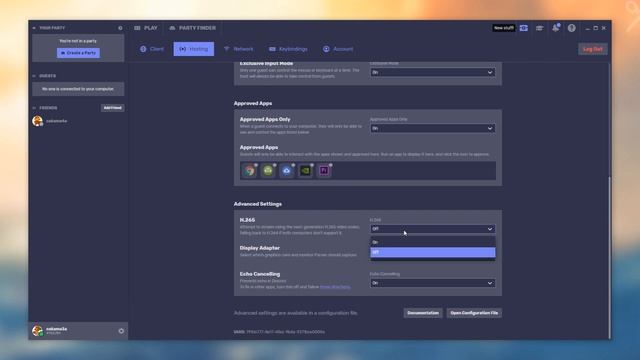
Task: Click the NVIDIA approved app icon
Action: click(x=305, y=171)
